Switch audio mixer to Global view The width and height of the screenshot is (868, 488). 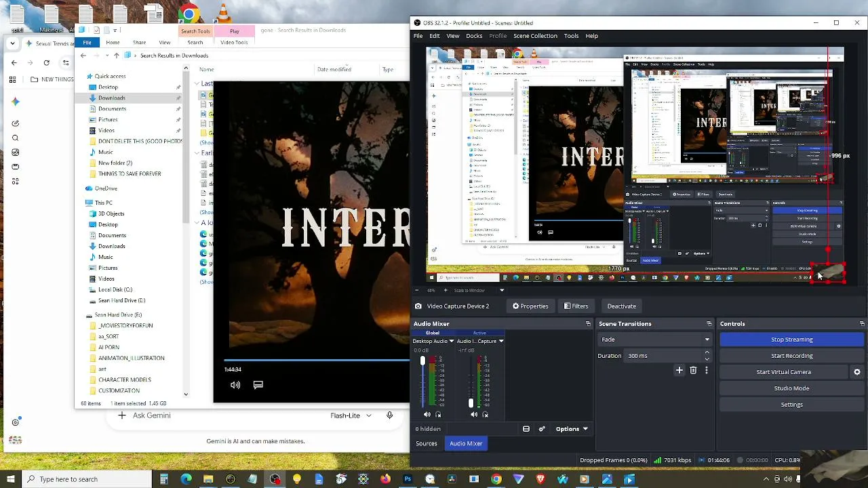coord(432,333)
